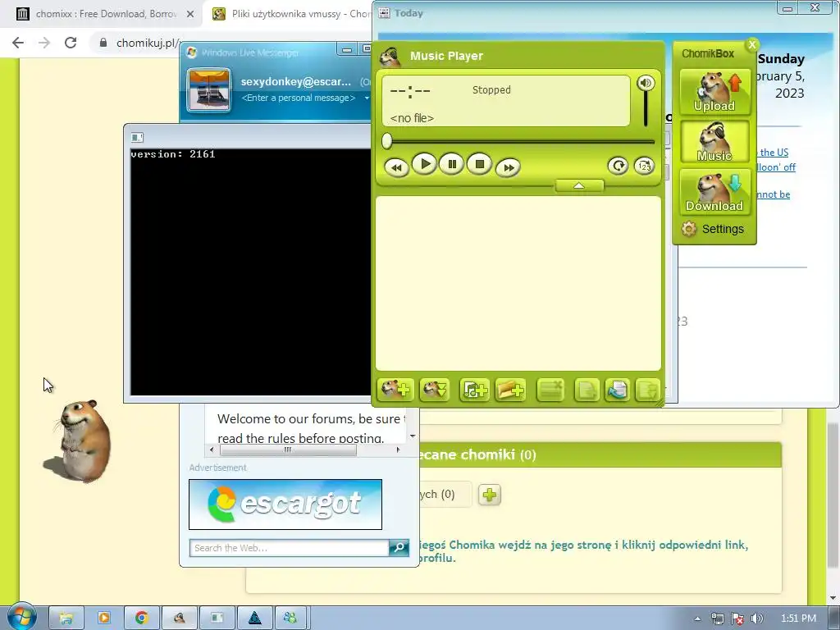Click 'nnot be' link in Today window
The height and width of the screenshot is (630, 840).
click(x=773, y=194)
